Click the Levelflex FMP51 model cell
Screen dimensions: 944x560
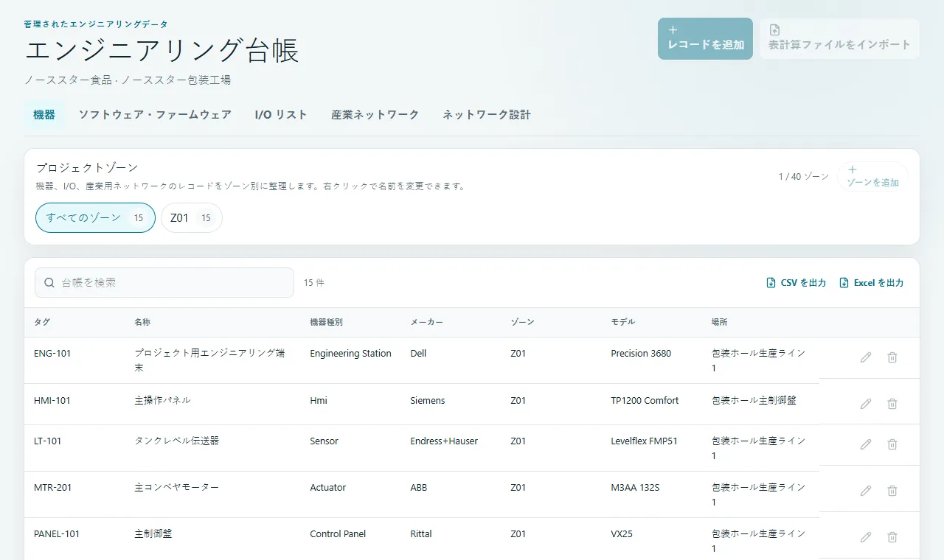[644, 441]
